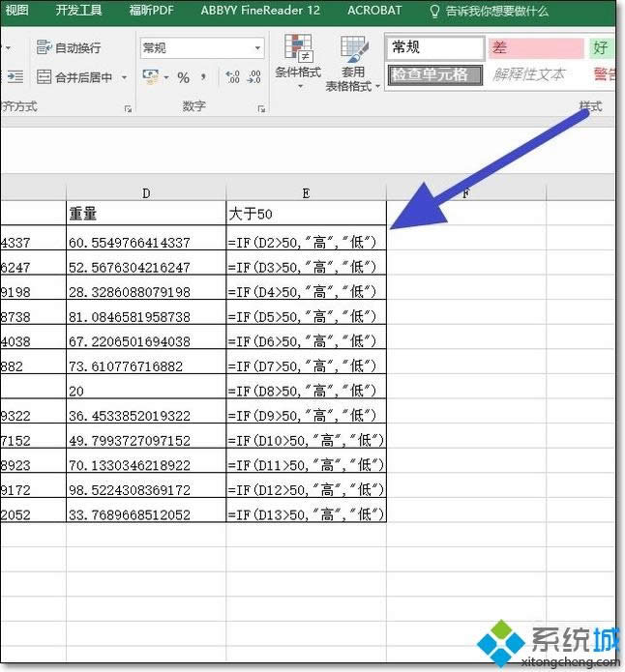The width and height of the screenshot is (625, 672).
Task: Select cell with 33.7689668512052
Action: pos(146,510)
